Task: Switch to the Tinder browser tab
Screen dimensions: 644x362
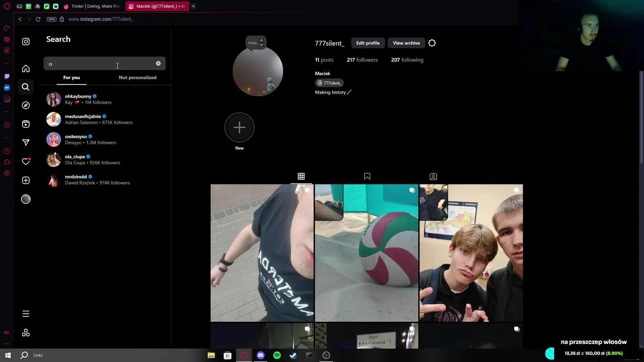Action: pos(92,6)
